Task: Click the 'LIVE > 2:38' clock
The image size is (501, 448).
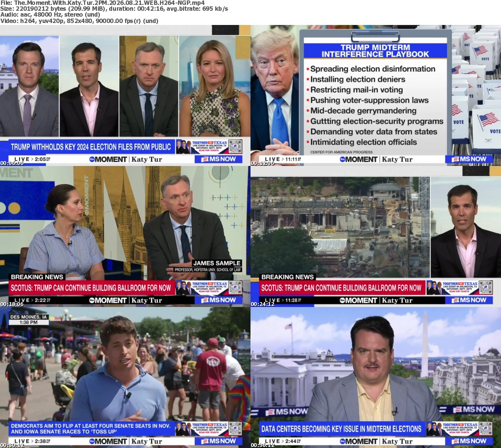Action: [32, 441]
